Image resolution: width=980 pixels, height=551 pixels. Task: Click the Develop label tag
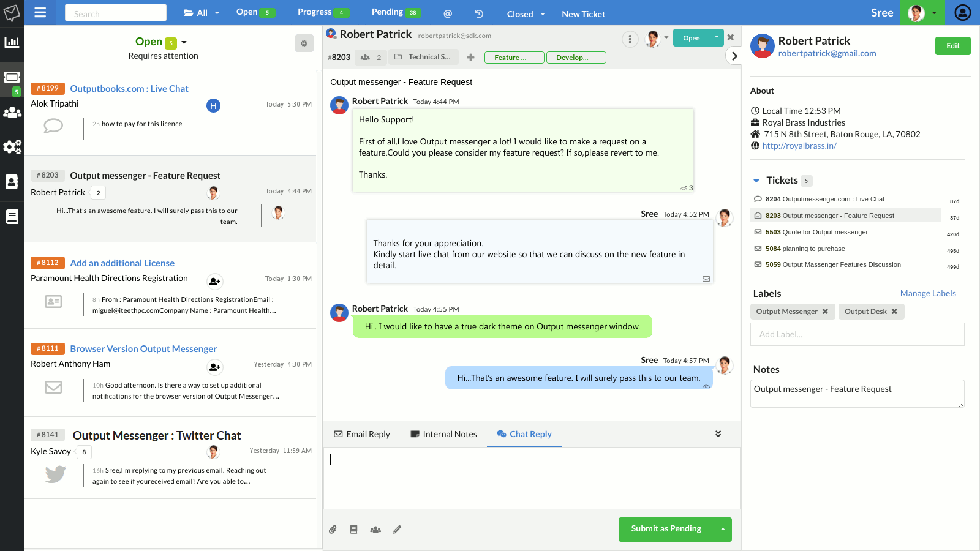[x=576, y=58]
